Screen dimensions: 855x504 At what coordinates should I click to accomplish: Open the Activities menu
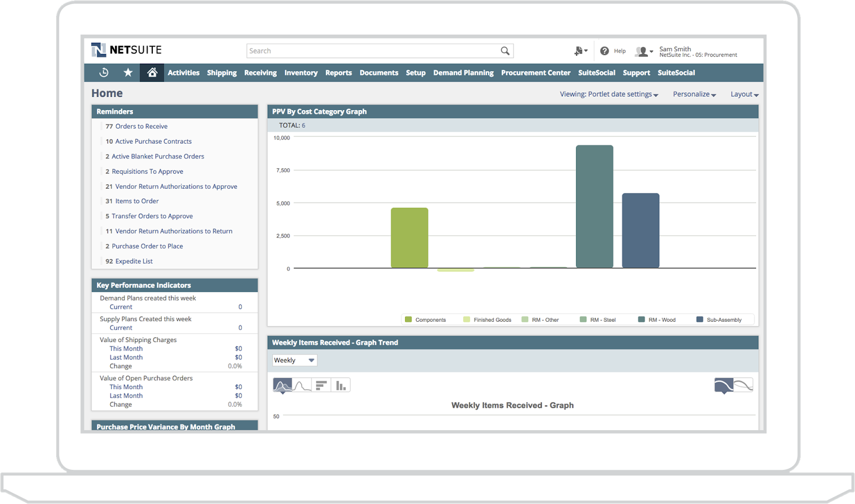pyautogui.click(x=183, y=73)
